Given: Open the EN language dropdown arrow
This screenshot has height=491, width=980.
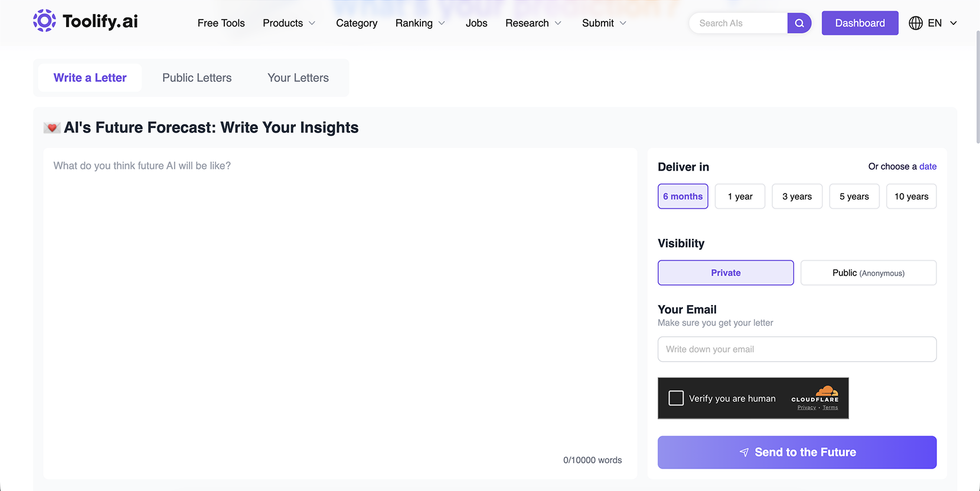Looking at the screenshot, I should (x=953, y=23).
